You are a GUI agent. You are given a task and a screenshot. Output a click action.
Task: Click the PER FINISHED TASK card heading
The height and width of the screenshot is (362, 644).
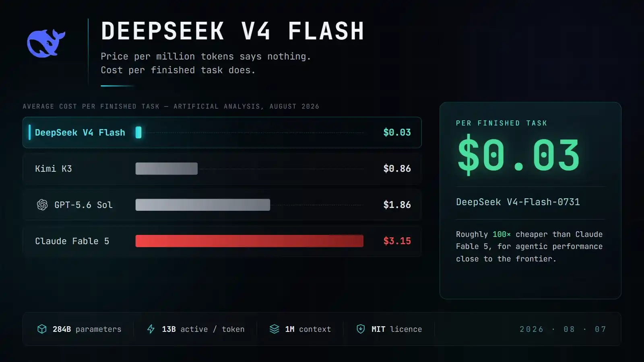click(502, 123)
